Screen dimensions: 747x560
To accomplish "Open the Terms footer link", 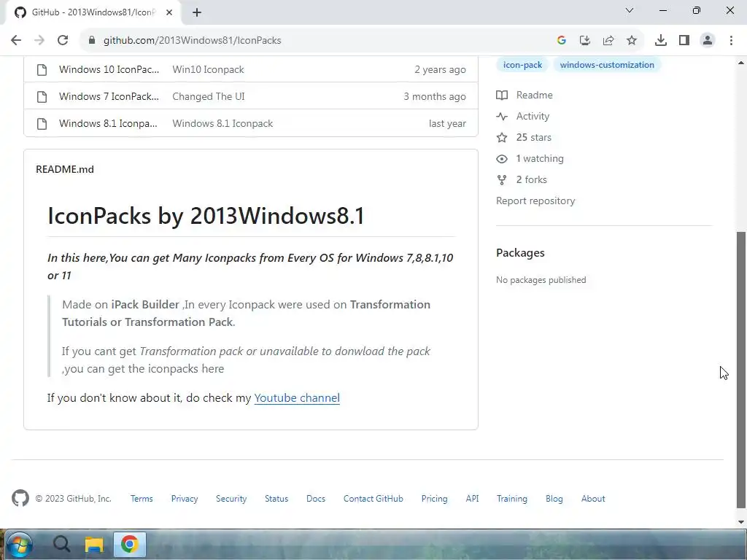I will (142, 499).
